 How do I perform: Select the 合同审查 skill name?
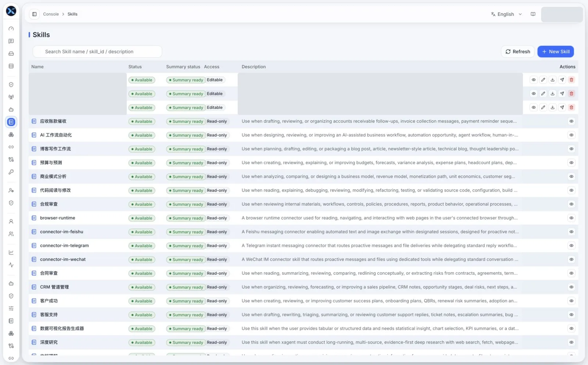pos(49,273)
